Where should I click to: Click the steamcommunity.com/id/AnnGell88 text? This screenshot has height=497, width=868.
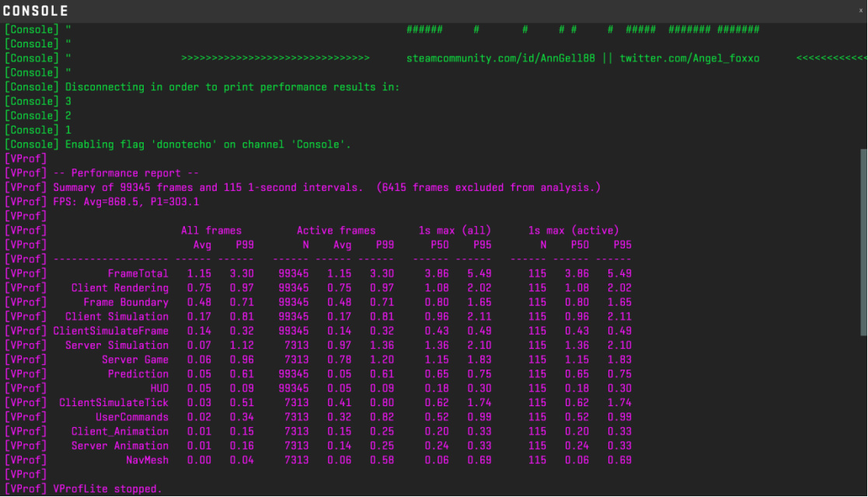pyautogui.click(x=500, y=58)
